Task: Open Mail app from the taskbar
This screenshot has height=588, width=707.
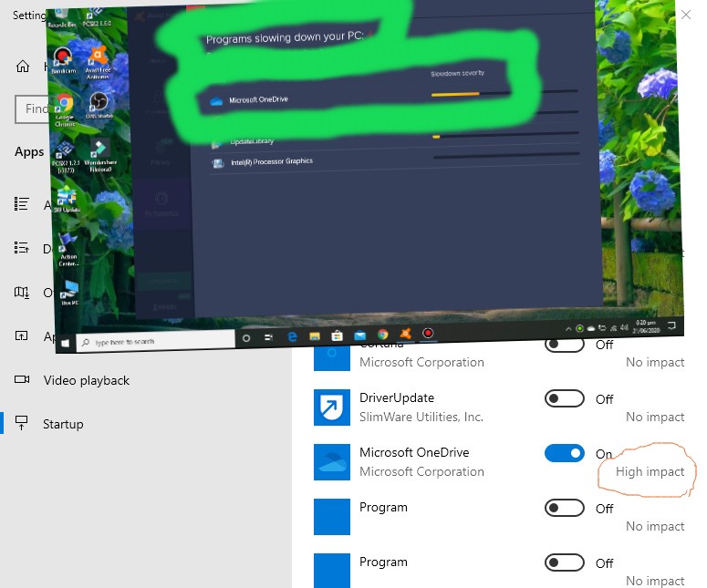Action: pos(359,335)
